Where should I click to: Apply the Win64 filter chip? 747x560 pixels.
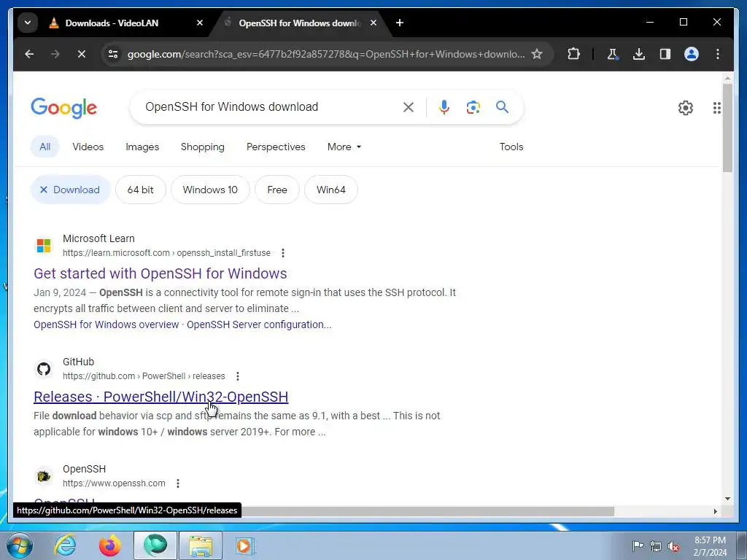click(x=331, y=190)
